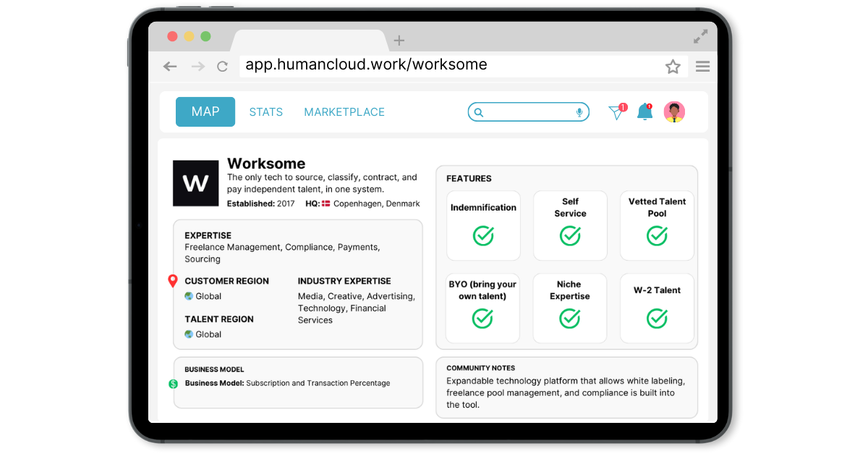This screenshot has width=868, height=454.
Task: Open notifications bell icon
Action: click(x=644, y=112)
